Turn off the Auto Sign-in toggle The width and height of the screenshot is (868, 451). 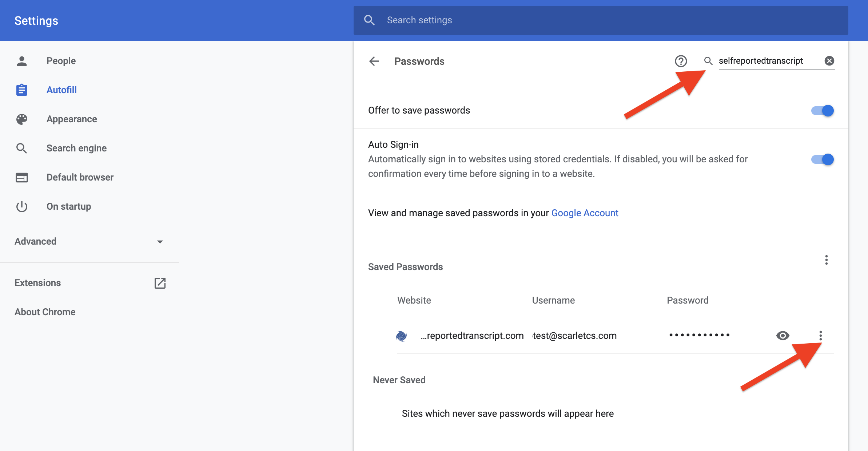[823, 159]
